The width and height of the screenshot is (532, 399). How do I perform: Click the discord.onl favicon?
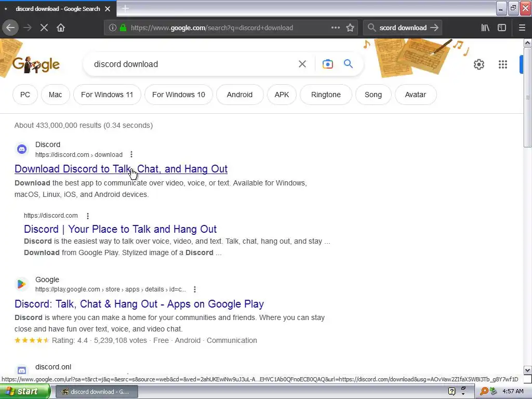[x=22, y=370]
